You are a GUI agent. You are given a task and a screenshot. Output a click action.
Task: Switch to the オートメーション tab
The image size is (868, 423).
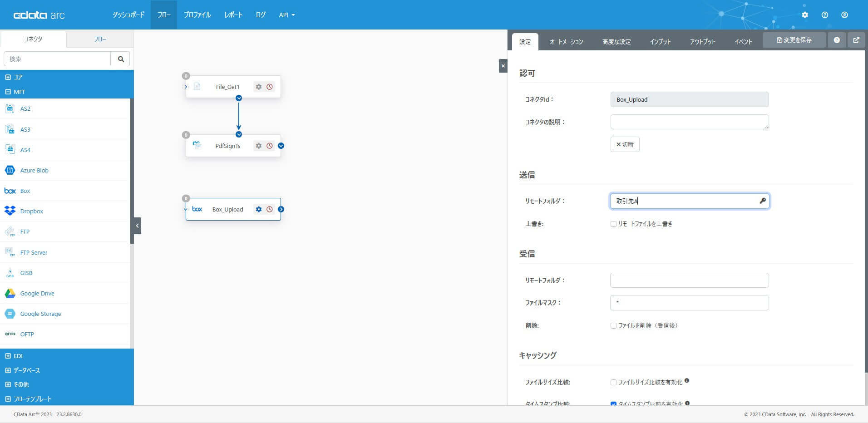[x=567, y=42]
